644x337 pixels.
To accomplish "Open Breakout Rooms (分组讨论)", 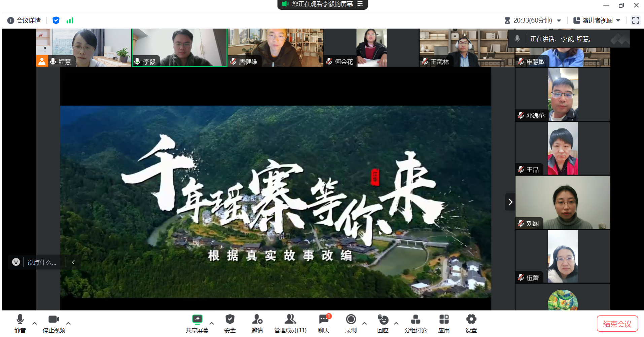I will [415, 320].
